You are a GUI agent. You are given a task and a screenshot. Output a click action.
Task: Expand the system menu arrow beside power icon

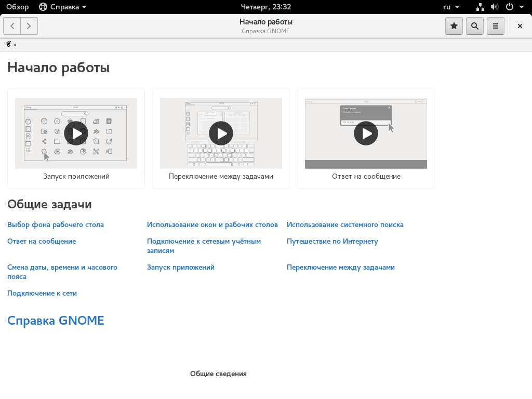click(x=522, y=7)
